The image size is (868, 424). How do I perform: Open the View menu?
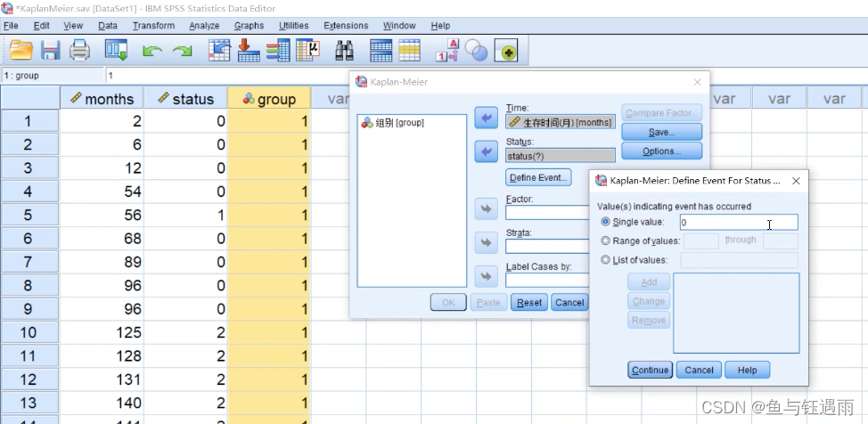[x=73, y=26]
